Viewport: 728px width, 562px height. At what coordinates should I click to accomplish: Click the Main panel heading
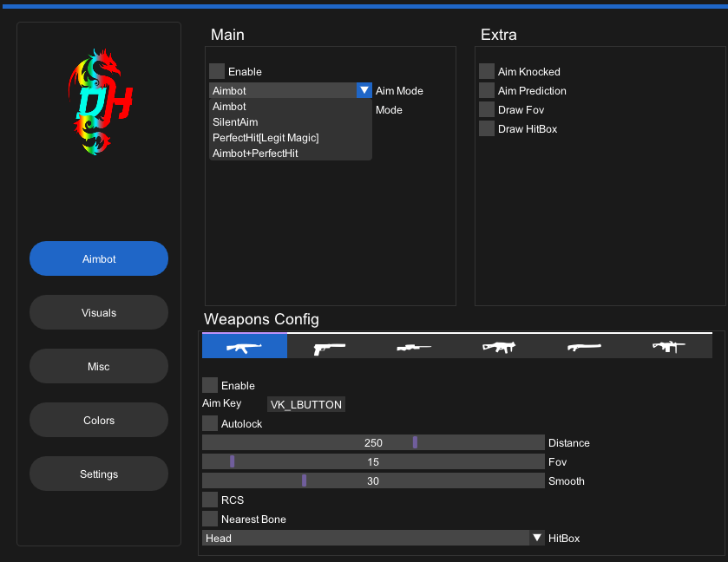(x=227, y=35)
